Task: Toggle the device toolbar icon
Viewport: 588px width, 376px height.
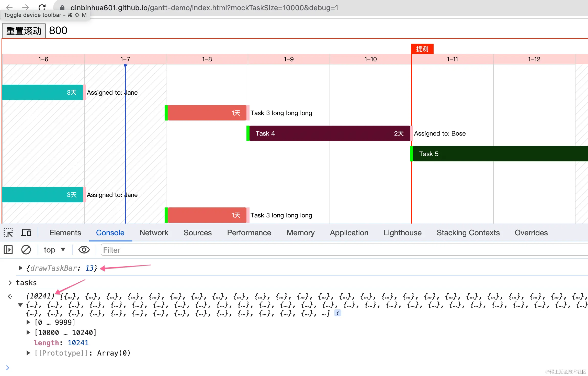Action: pyautogui.click(x=26, y=233)
